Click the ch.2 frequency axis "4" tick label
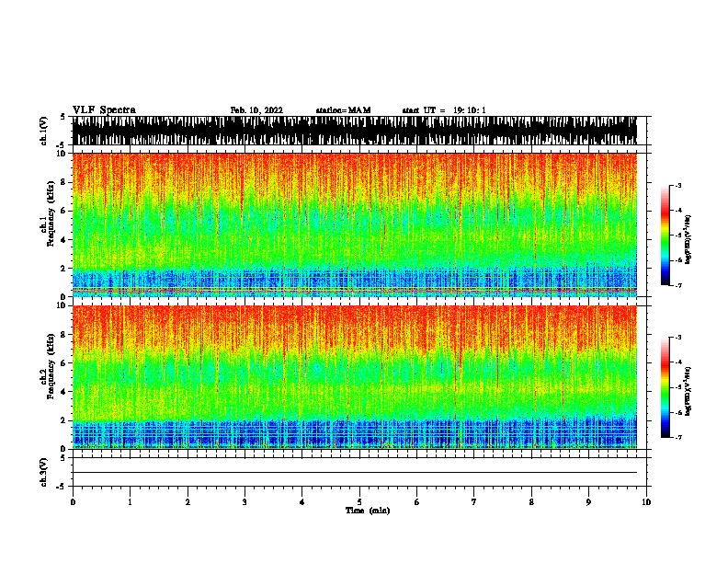The image size is (728, 563). (63, 392)
